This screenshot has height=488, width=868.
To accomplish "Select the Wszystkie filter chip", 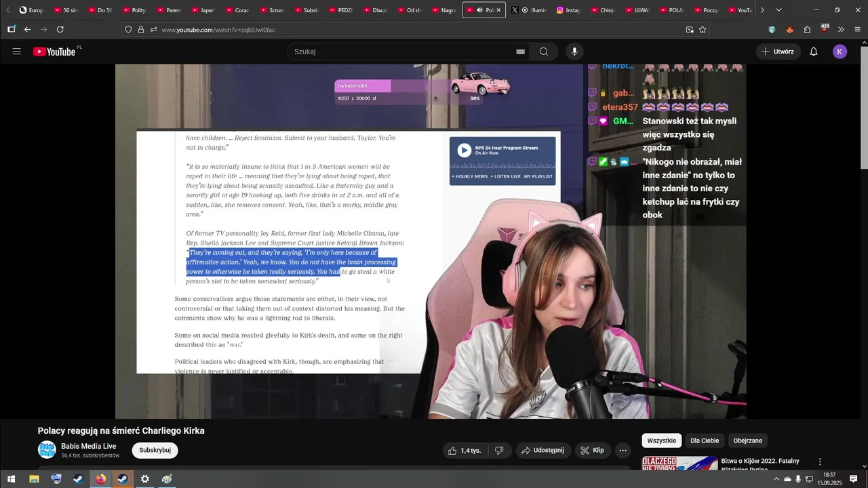I will [661, 441].
